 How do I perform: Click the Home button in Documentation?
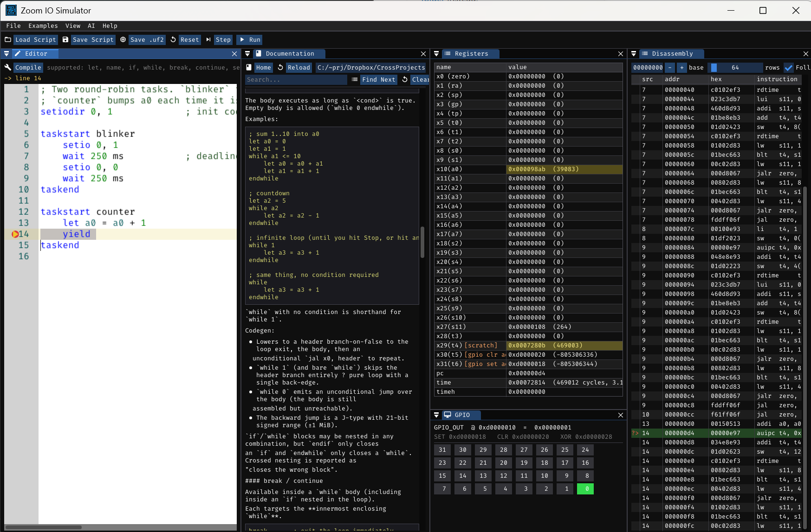pyautogui.click(x=264, y=68)
